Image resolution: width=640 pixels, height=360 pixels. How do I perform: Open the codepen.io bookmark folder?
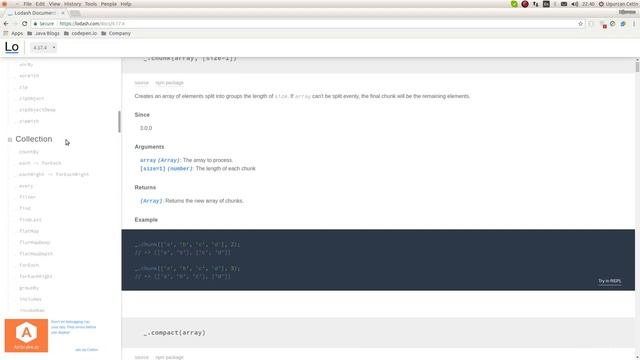coord(80,33)
